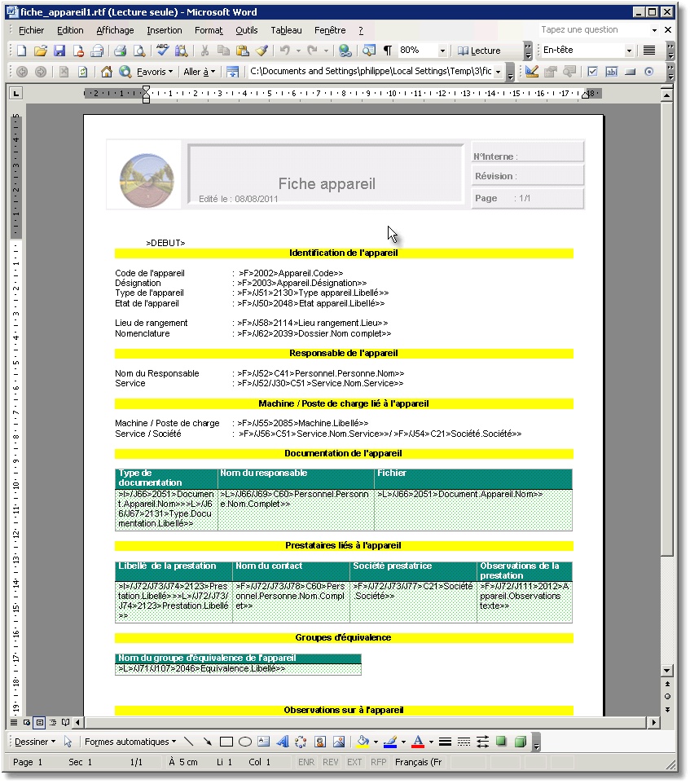690x784 pixels.
Task: Switch to Lecture reading mode
Action: point(479,51)
